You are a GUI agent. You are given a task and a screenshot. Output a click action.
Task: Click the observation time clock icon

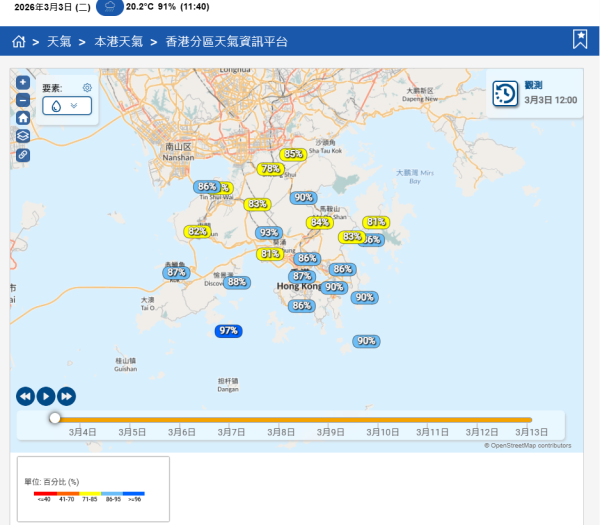pyautogui.click(x=505, y=93)
